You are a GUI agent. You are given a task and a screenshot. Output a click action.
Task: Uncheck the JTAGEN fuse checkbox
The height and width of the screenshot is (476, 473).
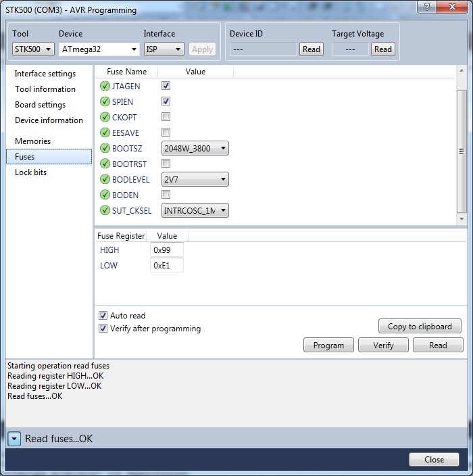pos(166,86)
